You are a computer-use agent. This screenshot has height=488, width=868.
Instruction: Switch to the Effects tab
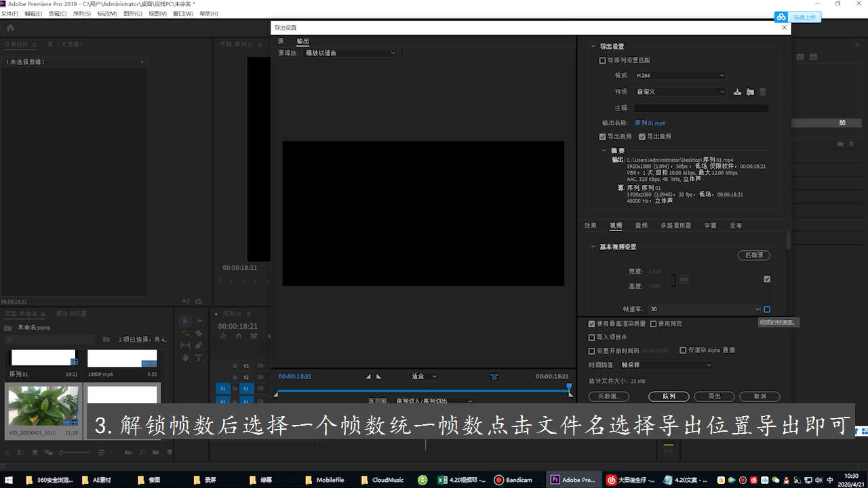tap(591, 226)
